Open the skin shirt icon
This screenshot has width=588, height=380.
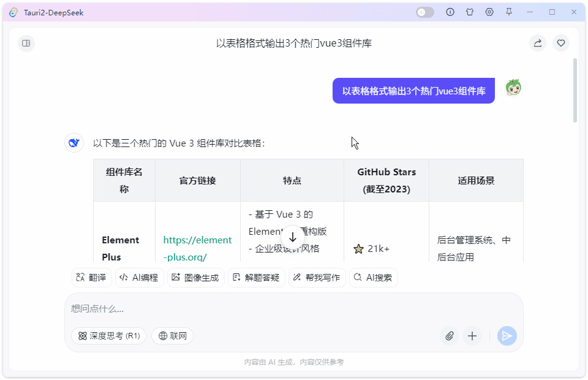[x=470, y=12]
